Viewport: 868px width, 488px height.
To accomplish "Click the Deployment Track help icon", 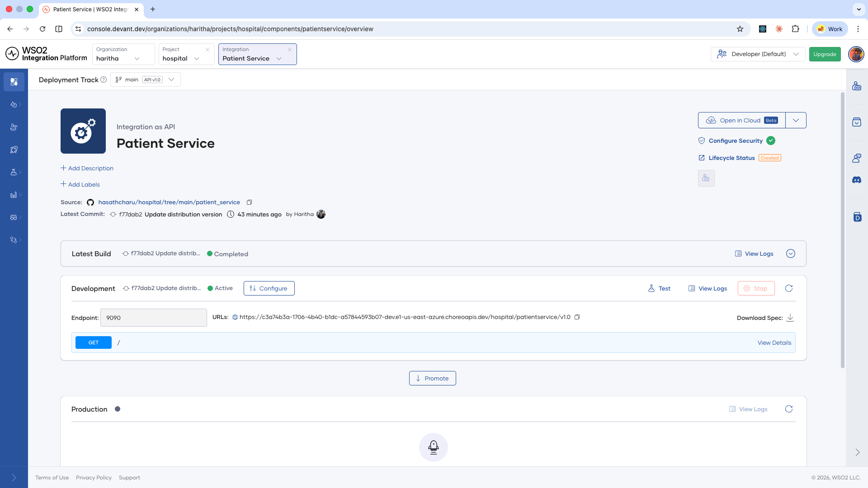I will (x=104, y=80).
